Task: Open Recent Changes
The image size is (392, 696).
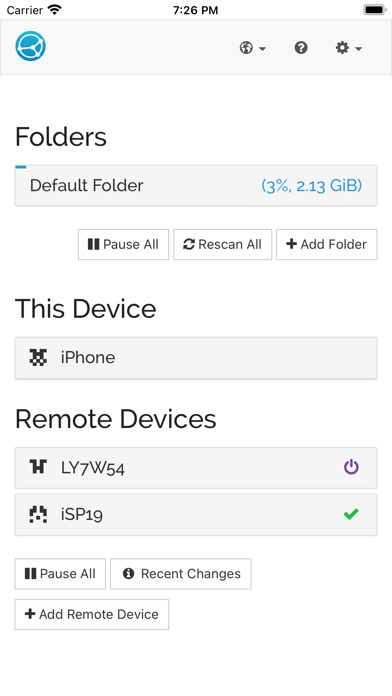Action: tap(181, 574)
